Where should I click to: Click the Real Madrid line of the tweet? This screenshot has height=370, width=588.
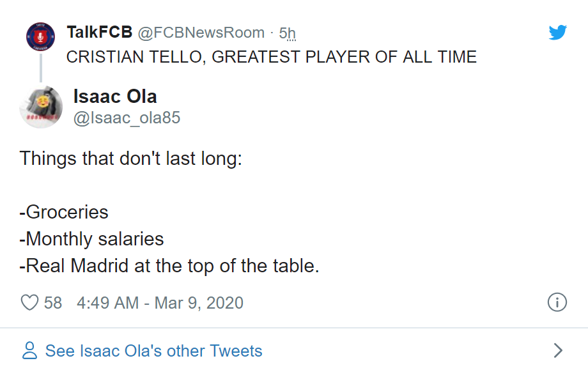tap(169, 266)
